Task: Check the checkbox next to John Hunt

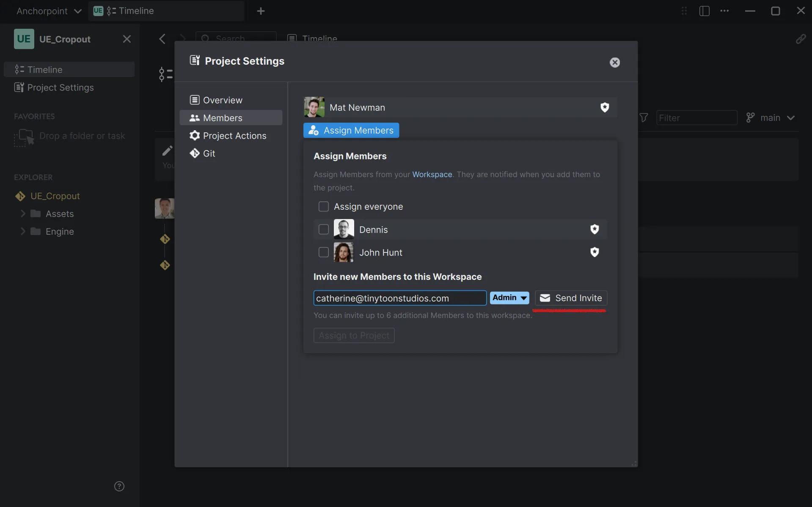Action: pos(323,252)
